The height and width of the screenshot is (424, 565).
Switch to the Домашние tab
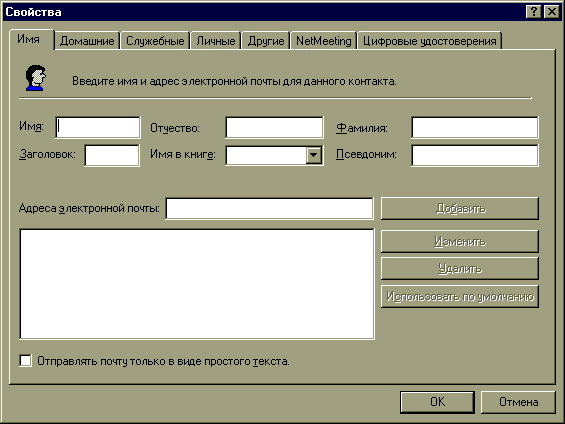pos(87,41)
